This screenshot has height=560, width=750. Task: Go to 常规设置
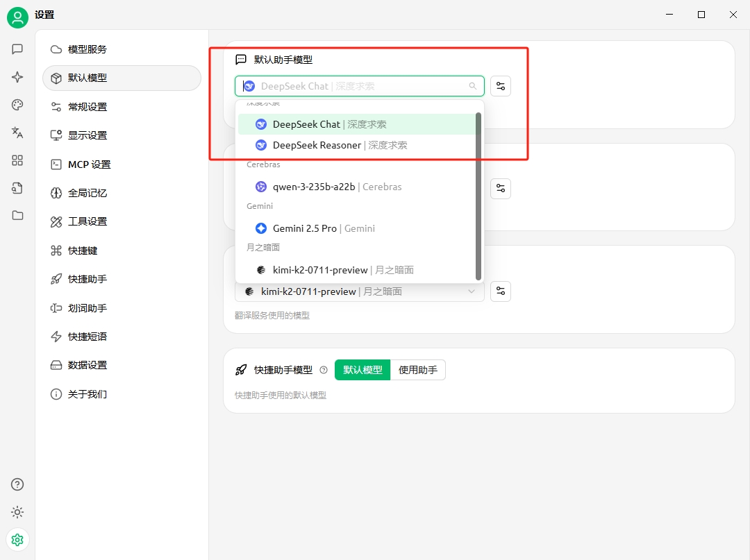point(122,107)
